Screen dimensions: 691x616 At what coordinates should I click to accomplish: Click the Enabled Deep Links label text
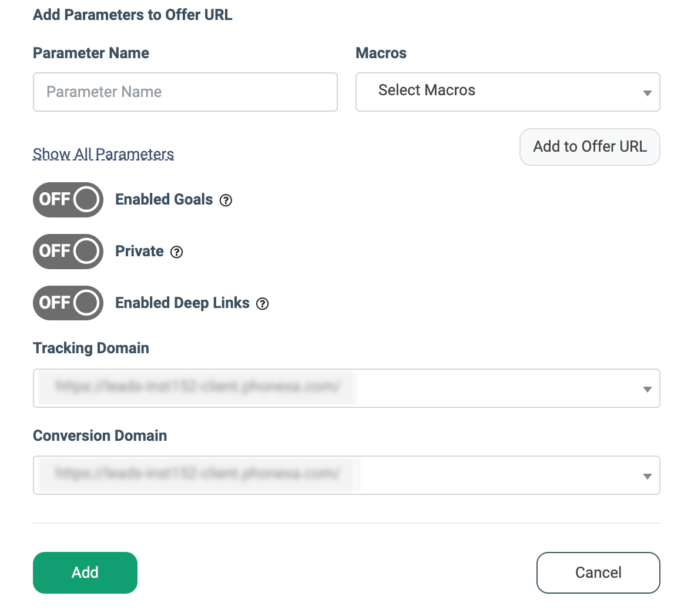[182, 303]
